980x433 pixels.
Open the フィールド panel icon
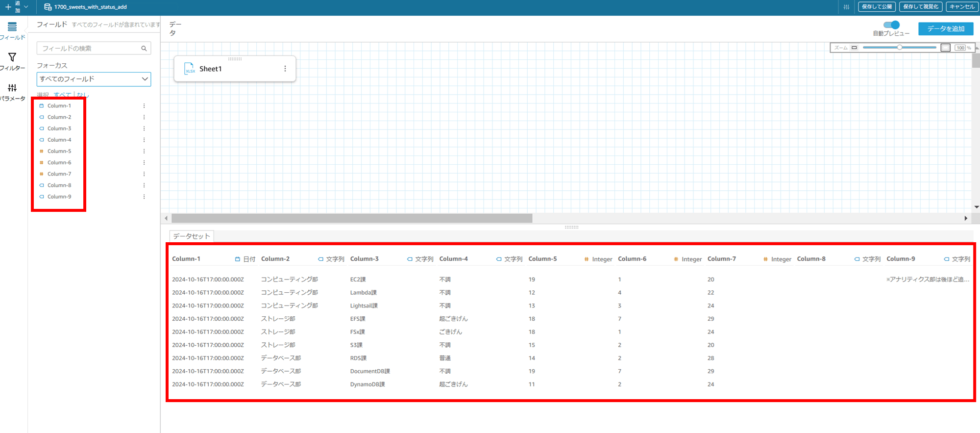pos(12,26)
